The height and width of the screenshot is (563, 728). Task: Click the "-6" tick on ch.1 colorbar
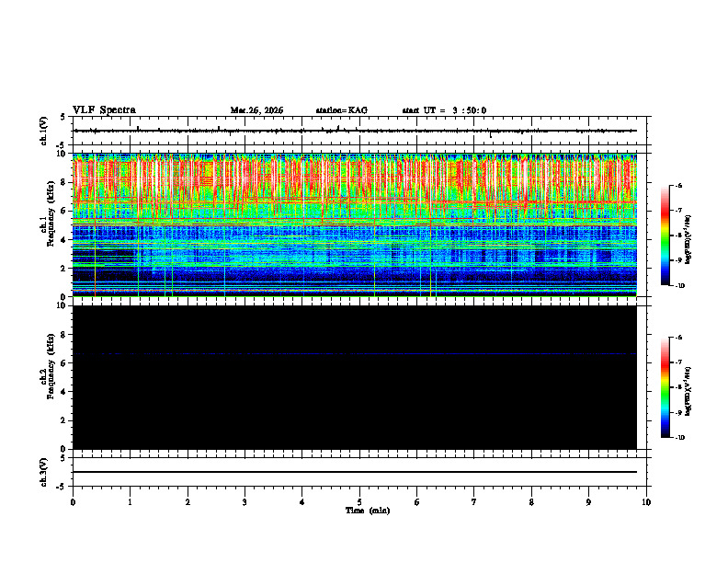(x=678, y=185)
